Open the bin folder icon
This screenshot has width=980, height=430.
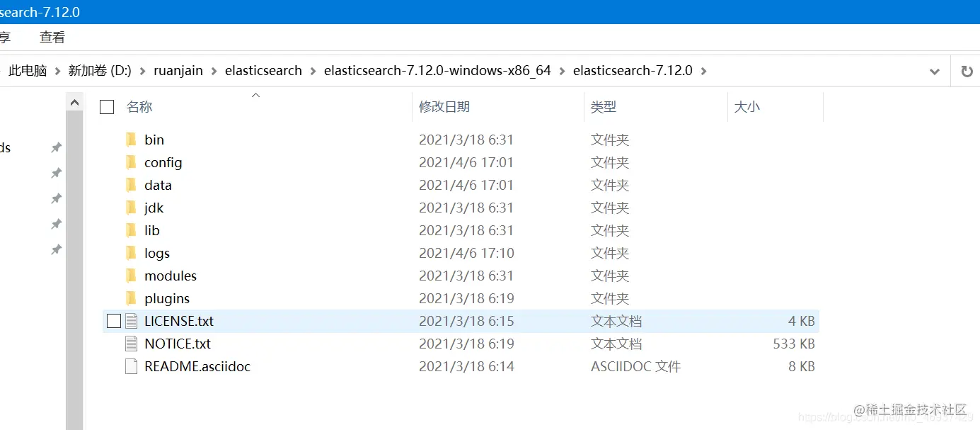point(131,140)
